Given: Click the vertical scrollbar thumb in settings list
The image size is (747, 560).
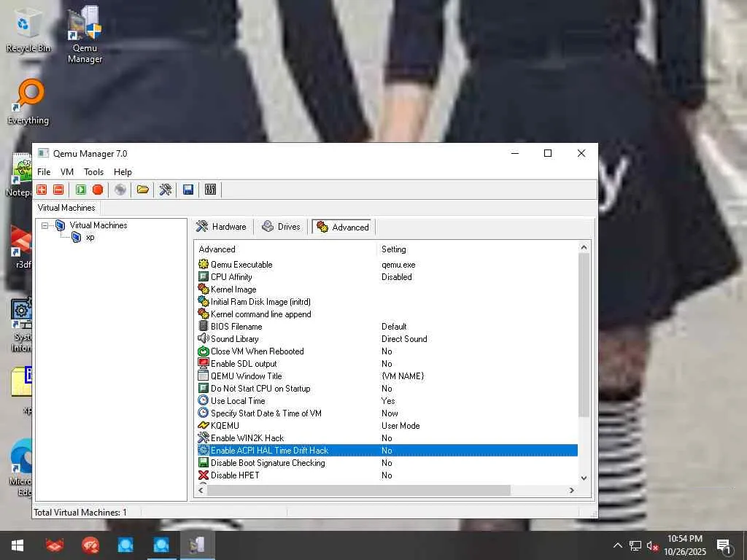Looking at the screenshot, I should [584, 335].
